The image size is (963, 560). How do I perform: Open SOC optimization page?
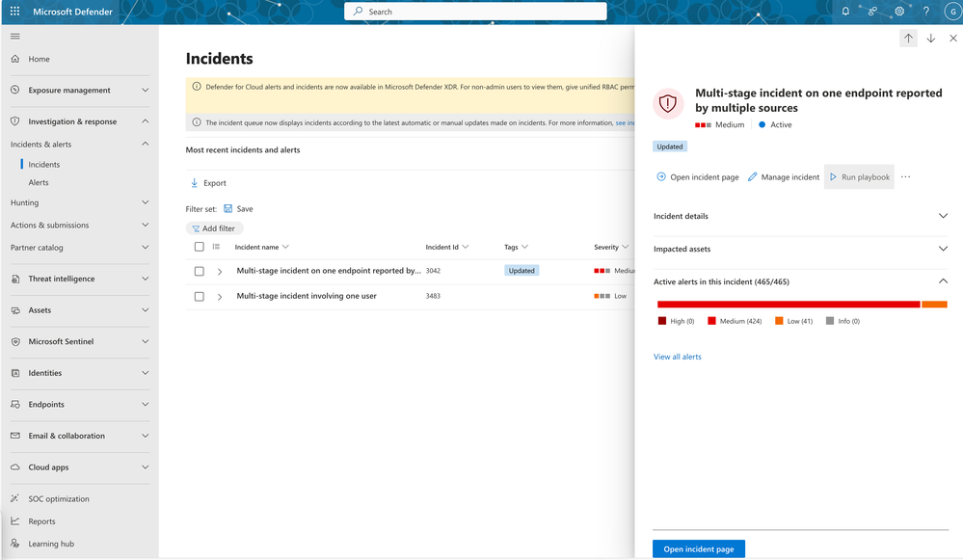59,498
